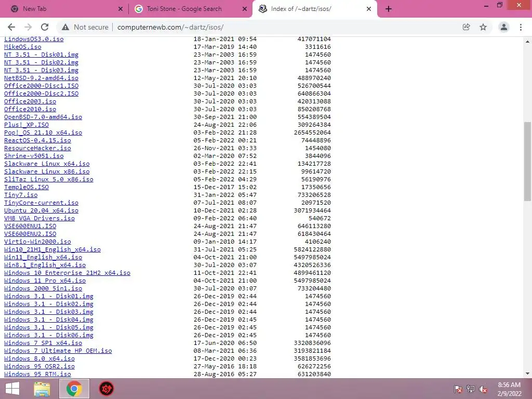Click the muted volume tray icon
This screenshot has height=399, width=532.
483,389
